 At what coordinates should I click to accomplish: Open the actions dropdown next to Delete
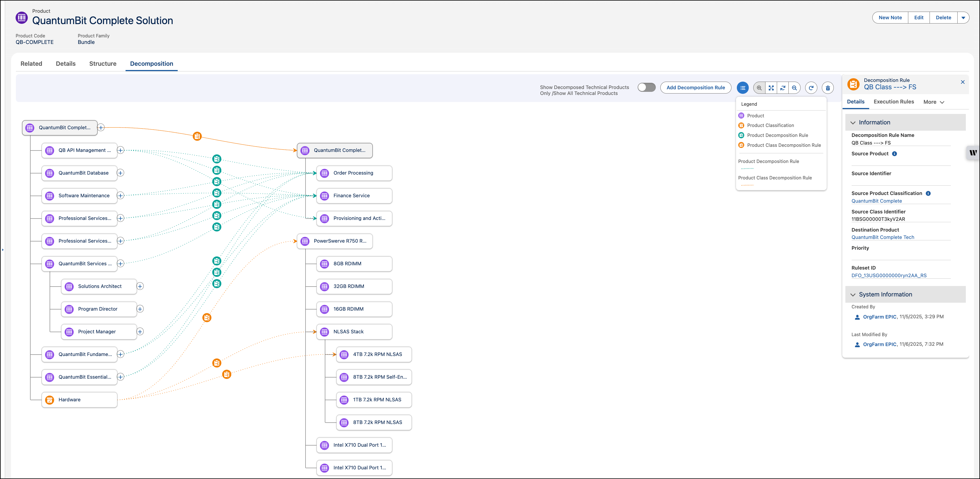[x=963, y=18]
